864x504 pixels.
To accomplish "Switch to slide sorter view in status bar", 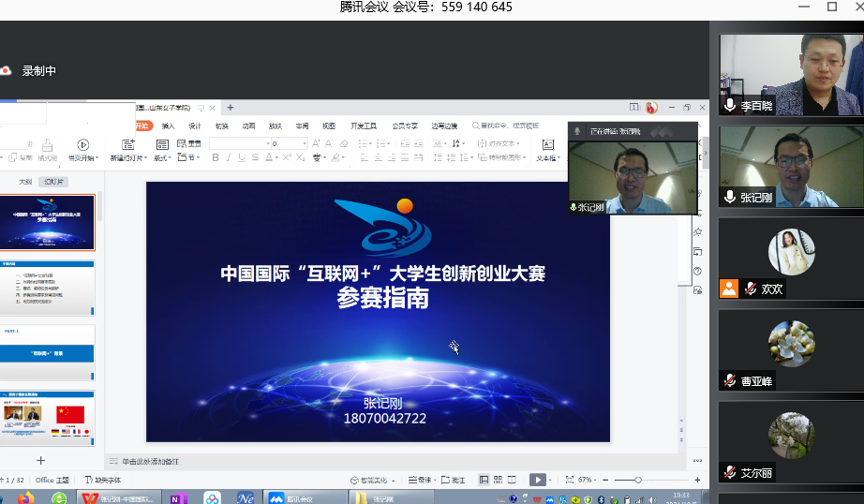I will [497, 480].
